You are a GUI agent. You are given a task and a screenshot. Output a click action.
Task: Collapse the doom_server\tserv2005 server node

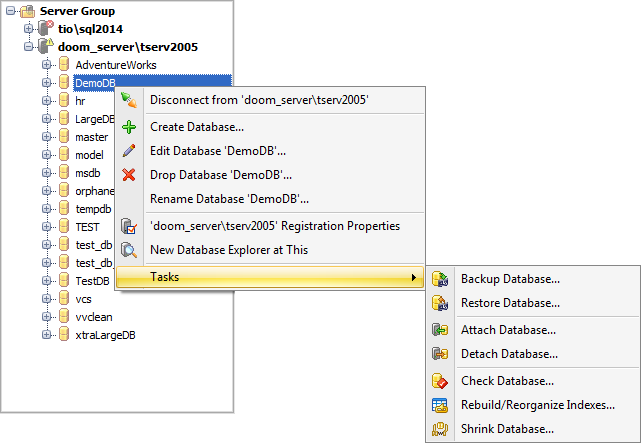pyautogui.click(x=28, y=47)
